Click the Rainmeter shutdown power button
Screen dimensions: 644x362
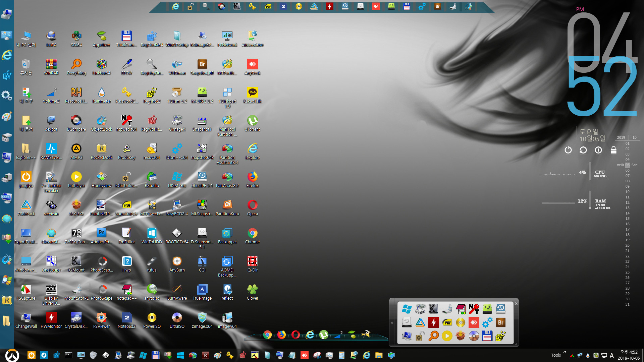coord(568,150)
